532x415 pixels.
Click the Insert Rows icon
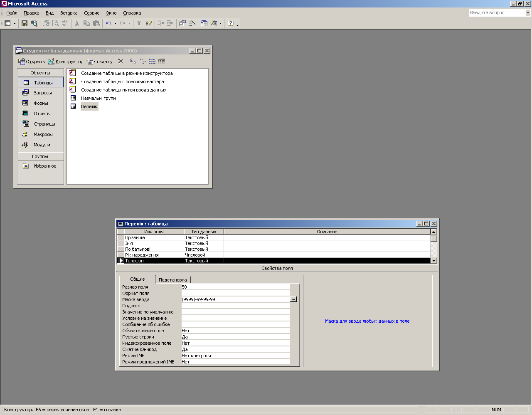[x=161, y=23]
